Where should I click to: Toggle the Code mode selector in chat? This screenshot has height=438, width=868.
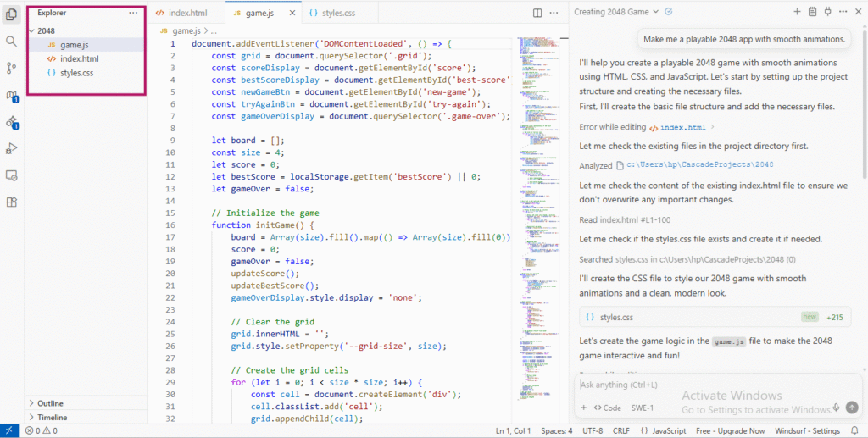(x=606, y=408)
